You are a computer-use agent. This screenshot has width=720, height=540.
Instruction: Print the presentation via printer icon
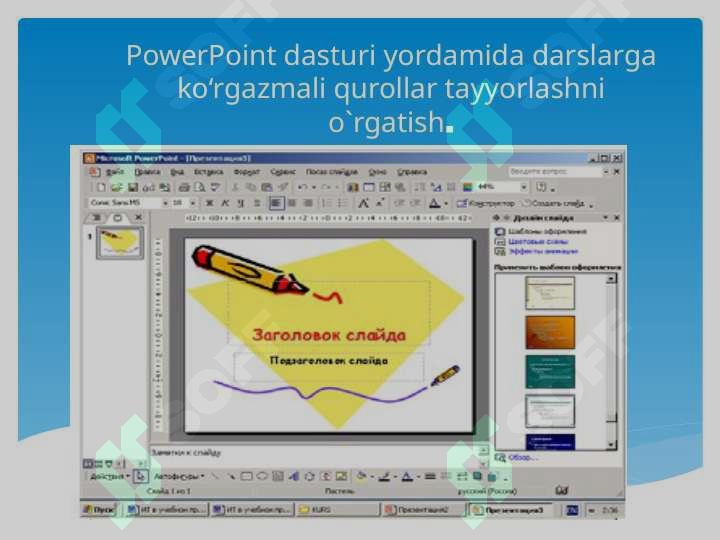coord(185,187)
